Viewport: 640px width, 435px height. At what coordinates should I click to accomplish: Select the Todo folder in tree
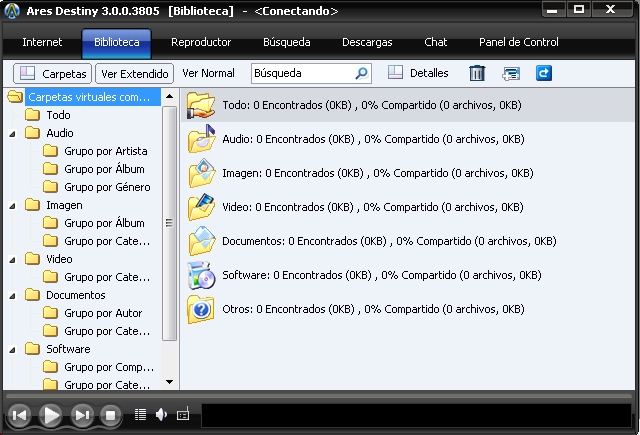58,115
